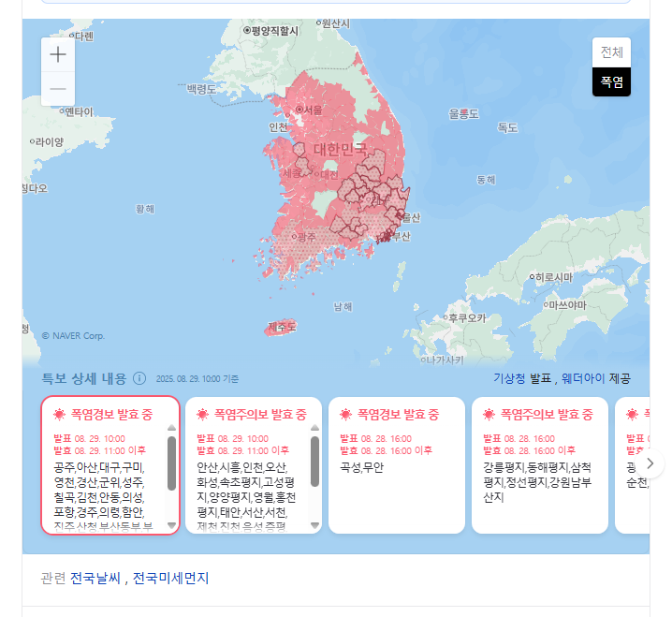
Task: Click sun icon on 강릉평지 폭염주의보 card
Action: point(489,415)
